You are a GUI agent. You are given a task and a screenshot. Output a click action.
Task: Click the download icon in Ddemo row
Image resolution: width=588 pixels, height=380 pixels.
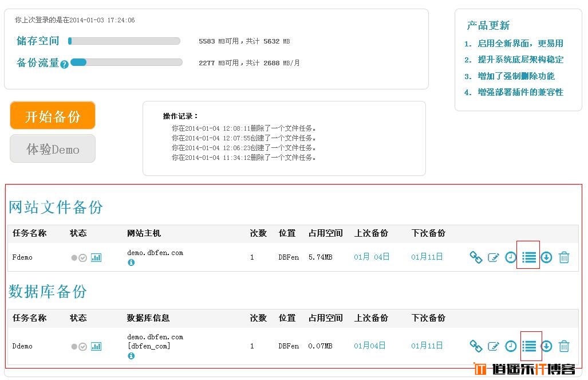546,346
